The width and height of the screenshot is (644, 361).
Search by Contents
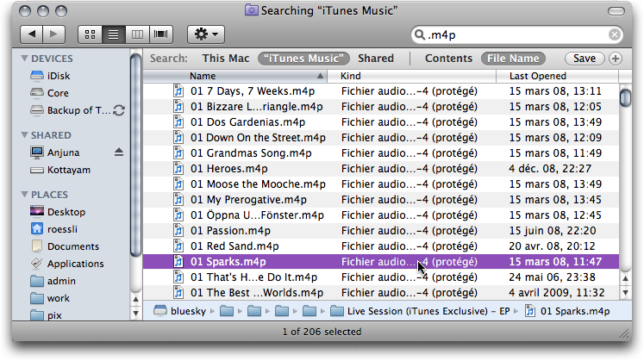pos(448,59)
